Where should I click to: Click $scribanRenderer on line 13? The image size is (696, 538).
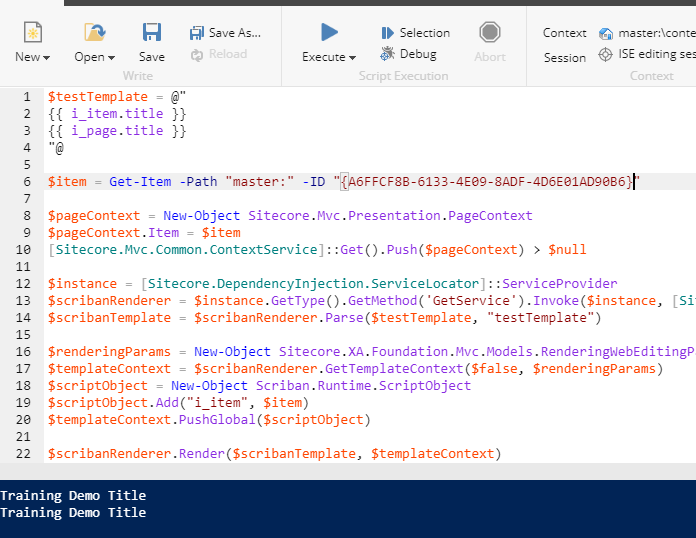pyautogui.click(x=109, y=301)
